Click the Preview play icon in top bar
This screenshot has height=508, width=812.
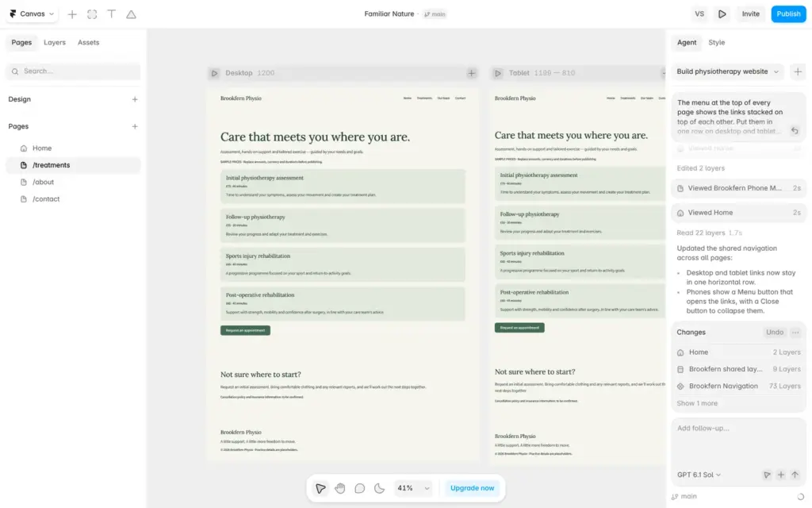722,14
